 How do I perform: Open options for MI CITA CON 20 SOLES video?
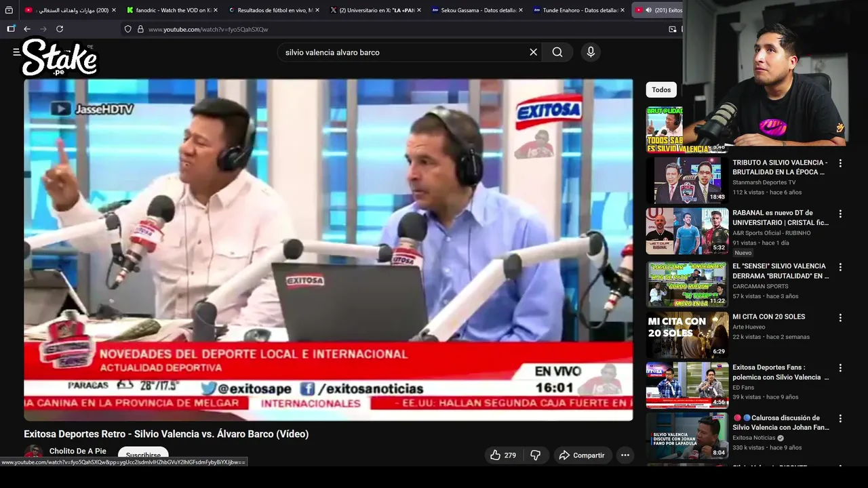point(840,317)
